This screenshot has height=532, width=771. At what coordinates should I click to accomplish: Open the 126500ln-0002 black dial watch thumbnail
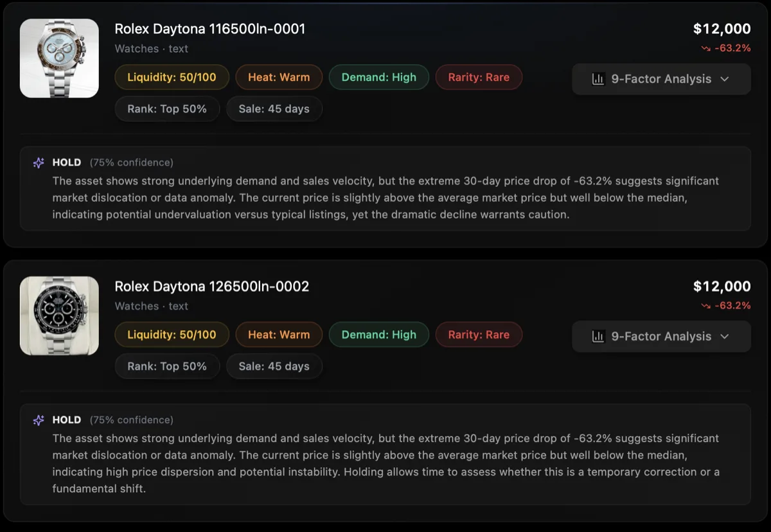click(59, 315)
